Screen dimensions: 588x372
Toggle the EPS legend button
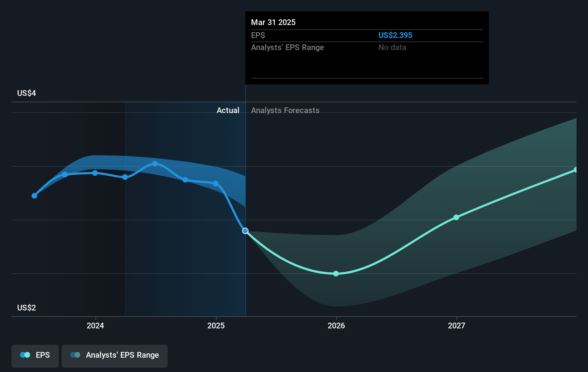pyautogui.click(x=35, y=356)
